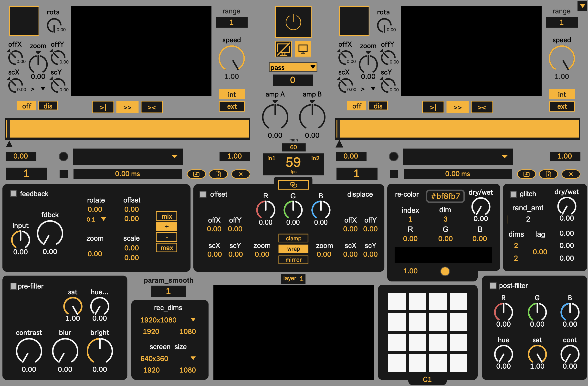Select the max blend mode
Image resolution: width=588 pixels, height=386 pixels.
click(x=167, y=248)
